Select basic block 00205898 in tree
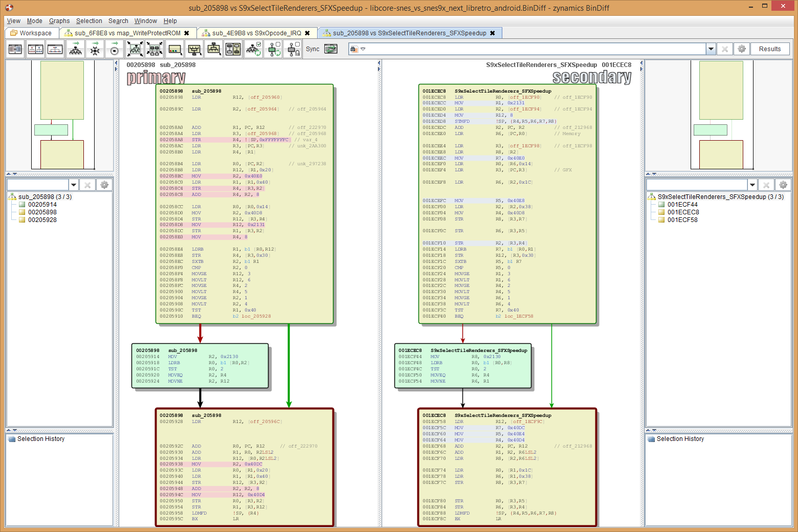Image resolution: width=798 pixels, height=532 pixels. click(42, 212)
